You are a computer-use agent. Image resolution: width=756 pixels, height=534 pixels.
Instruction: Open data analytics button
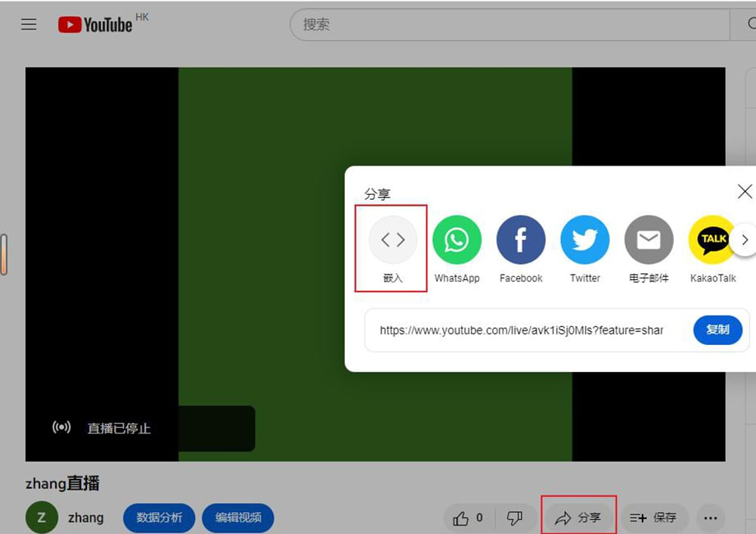tap(159, 518)
